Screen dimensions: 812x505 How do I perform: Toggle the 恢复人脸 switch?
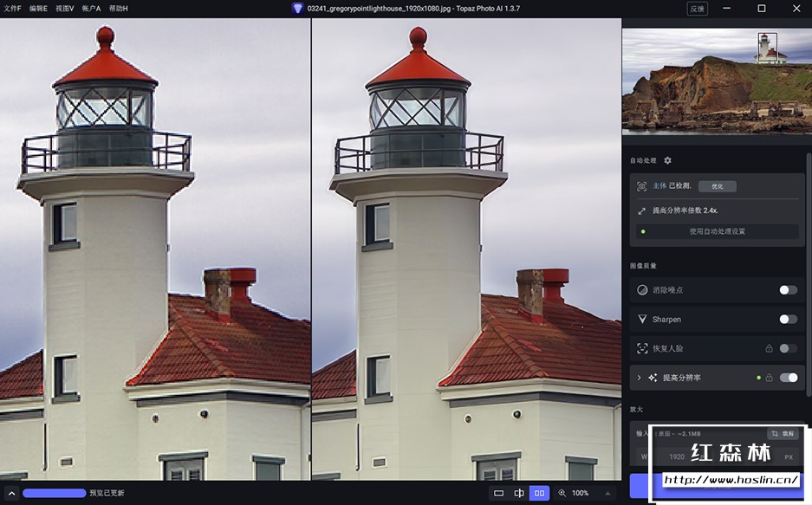pos(789,348)
